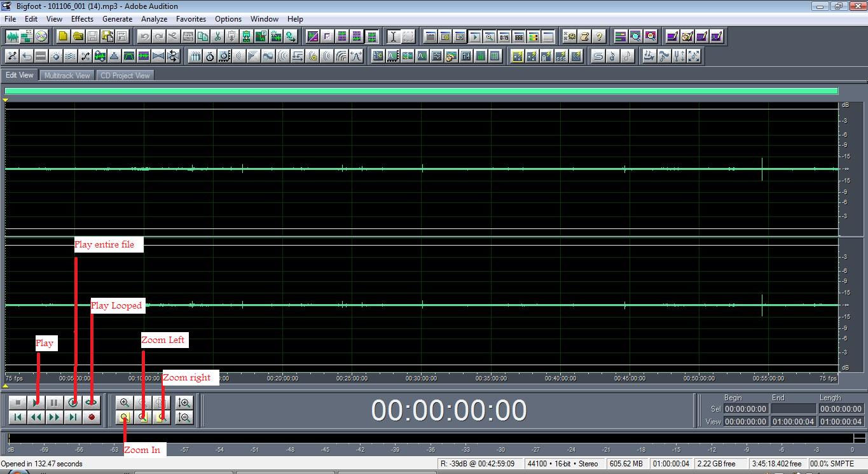The height and width of the screenshot is (474, 868).
Task: Toggle Play Looped button
Action: point(92,402)
